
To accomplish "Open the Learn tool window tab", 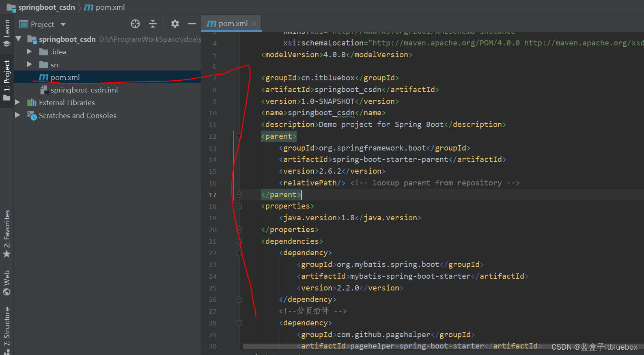I will pyautogui.click(x=6, y=32).
